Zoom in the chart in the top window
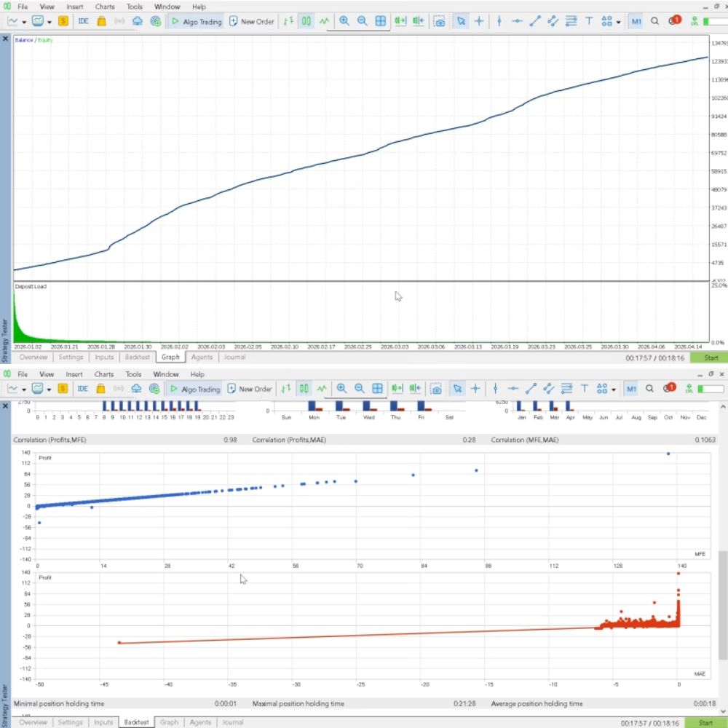Viewport: 728px width, 728px height. point(344,21)
